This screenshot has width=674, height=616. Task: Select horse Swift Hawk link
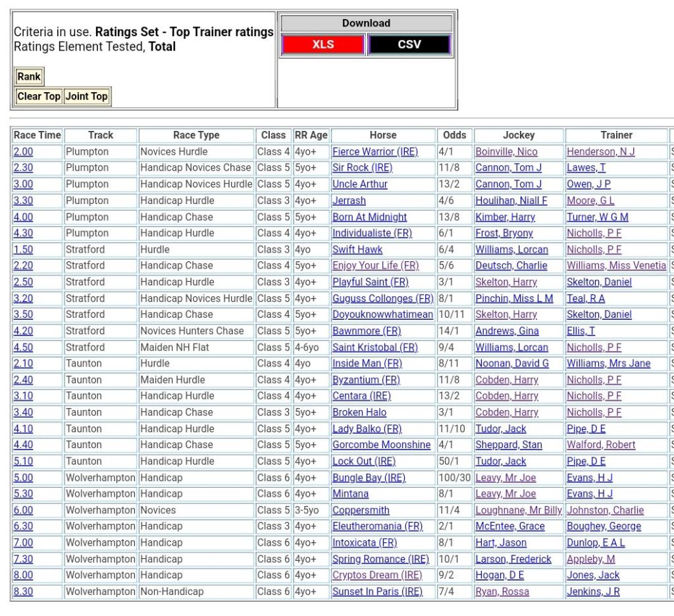(357, 249)
